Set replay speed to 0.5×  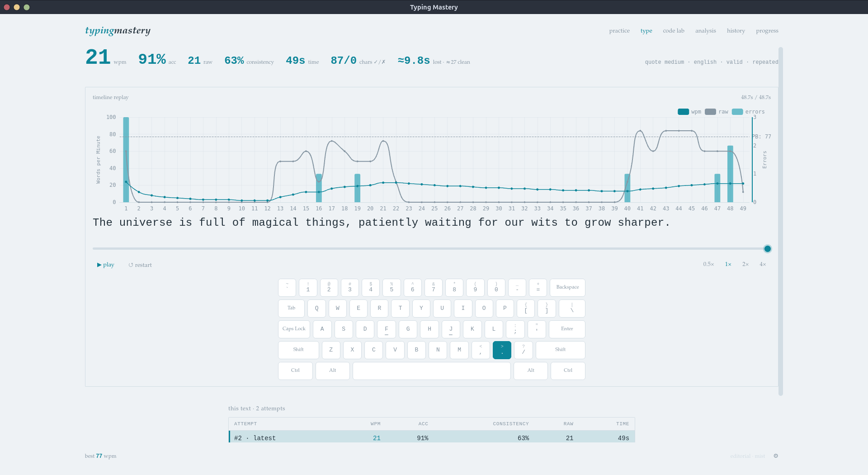(708, 264)
